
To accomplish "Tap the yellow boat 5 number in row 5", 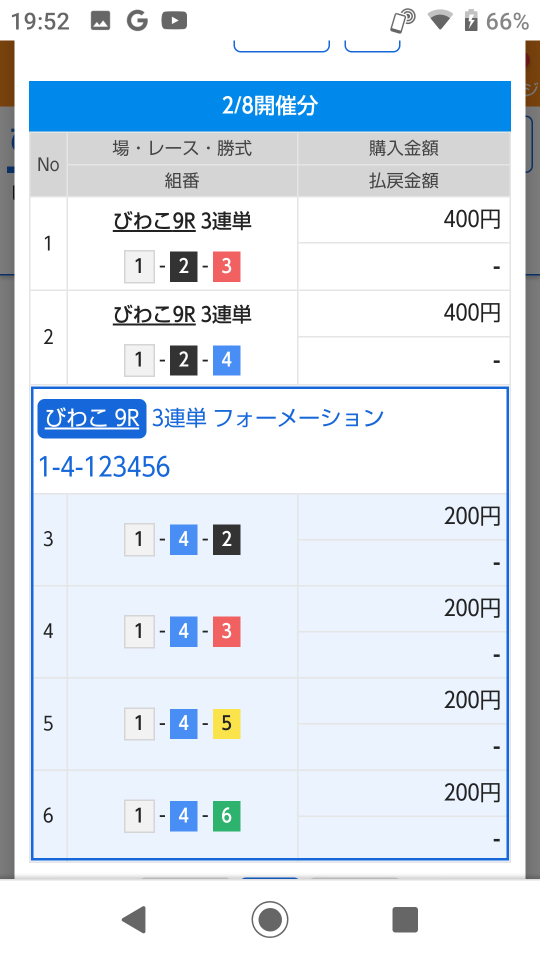I will click(x=227, y=723).
